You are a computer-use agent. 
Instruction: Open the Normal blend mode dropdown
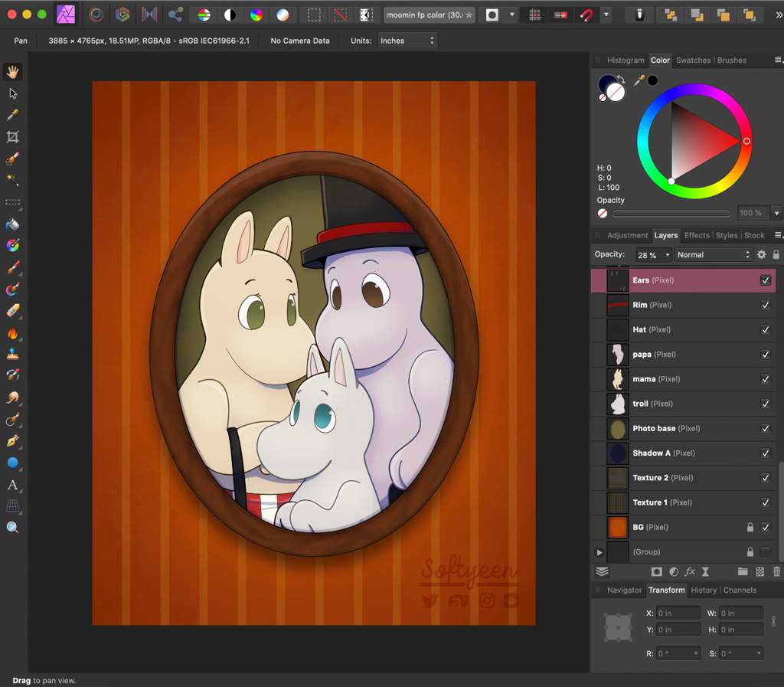pyautogui.click(x=714, y=254)
